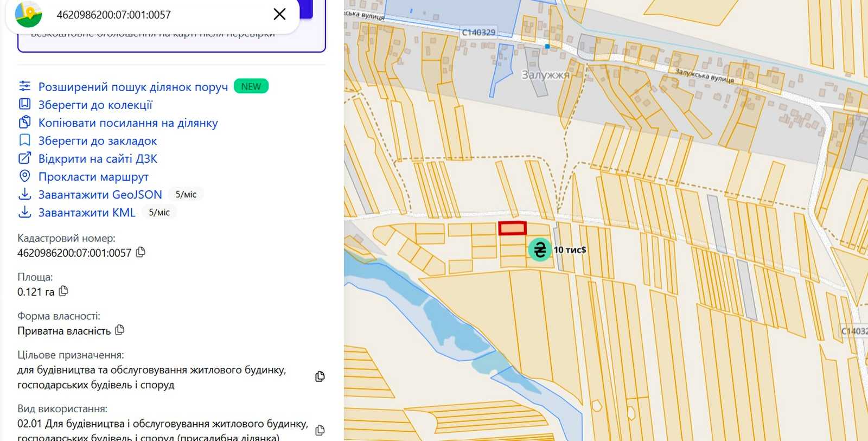Click the KML download icon
The width and height of the screenshot is (868, 441).
coord(24,212)
